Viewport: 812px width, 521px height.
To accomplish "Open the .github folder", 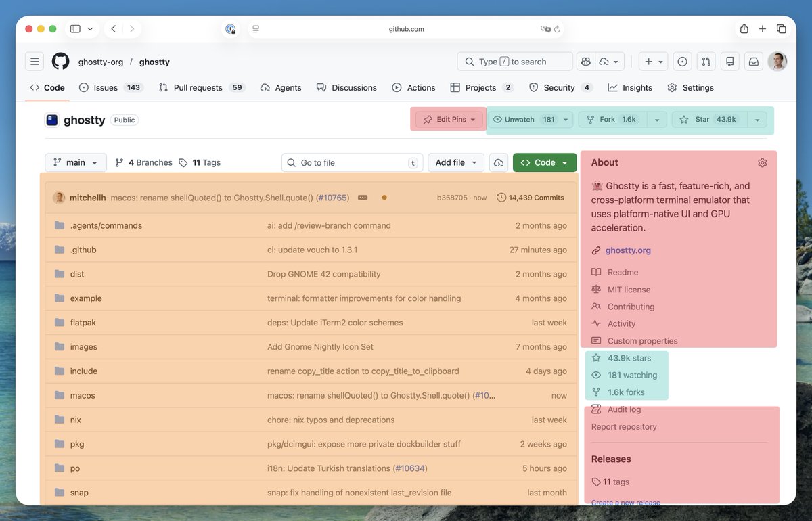I will click(x=83, y=250).
